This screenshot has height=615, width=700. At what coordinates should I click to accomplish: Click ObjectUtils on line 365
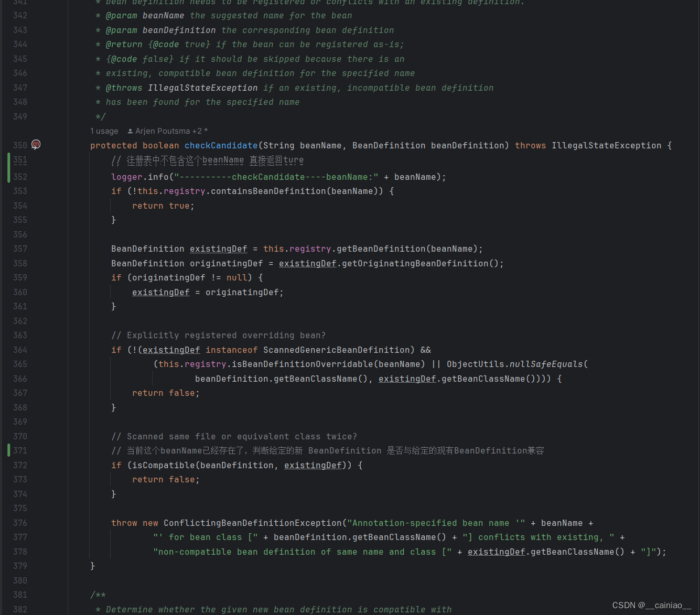[x=475, y=364]
